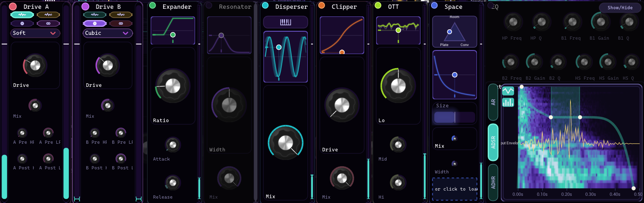
Task: Click the Drive B right width bracket icon
Action: (x=139, y=199)
